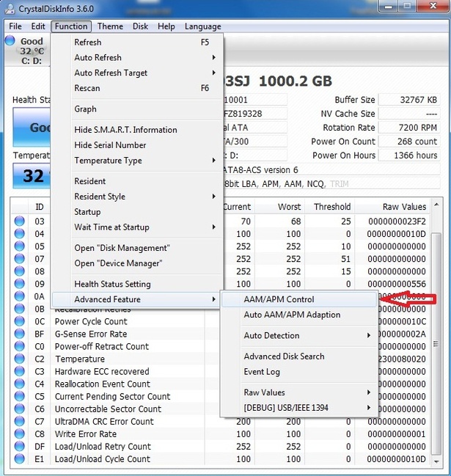The image size is (451, 476).
Task: Open the Disk menu
Action: 140,26
